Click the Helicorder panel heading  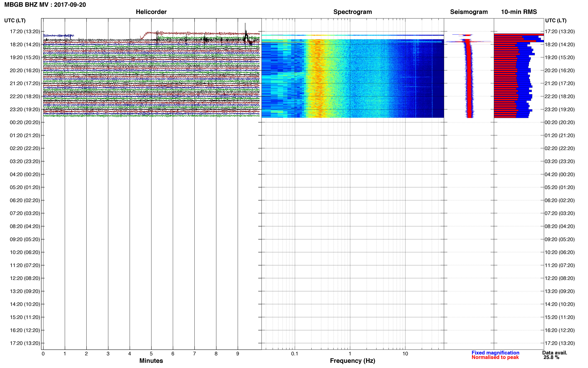[151, 12]
